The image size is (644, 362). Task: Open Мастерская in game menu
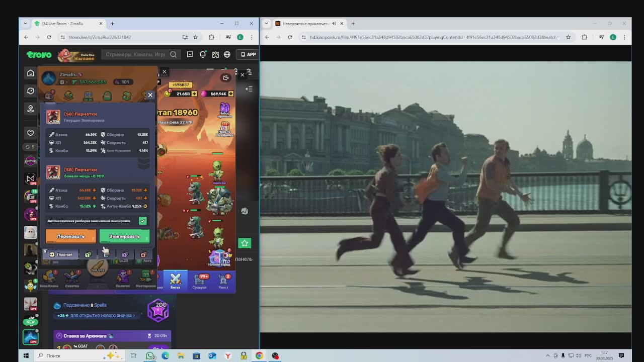point(145,279)
